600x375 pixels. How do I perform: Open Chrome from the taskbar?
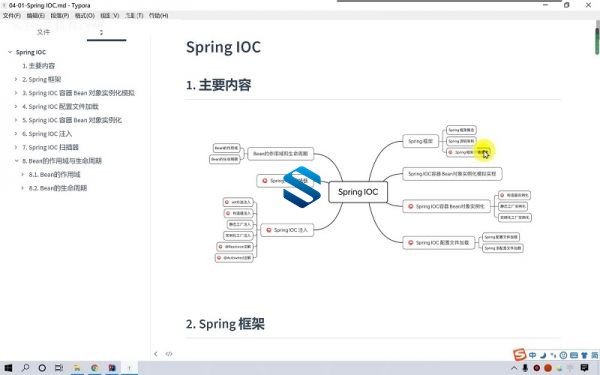click(95, 368)
